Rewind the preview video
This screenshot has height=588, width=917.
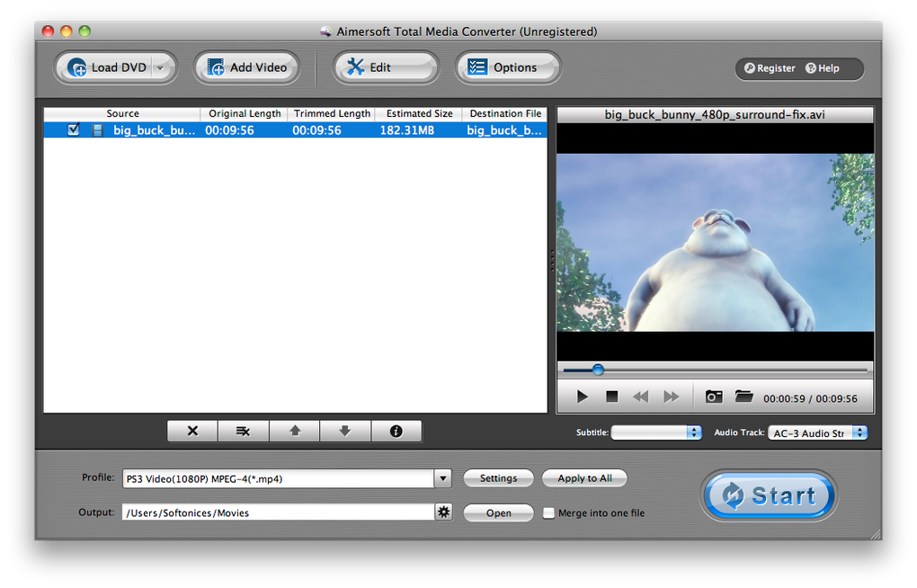click(641, 396)
